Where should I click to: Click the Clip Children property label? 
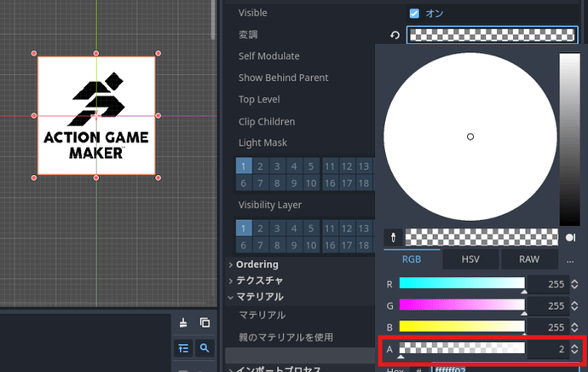tap(267, 122)
